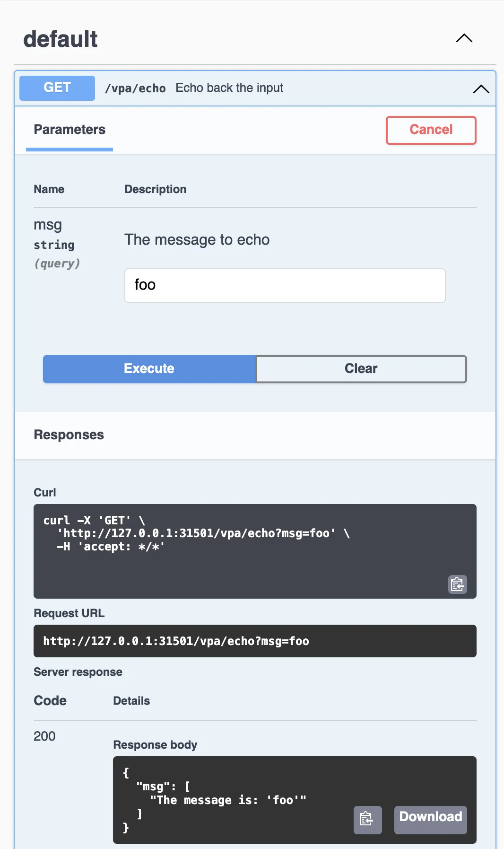Cancel the try-it-out mode
The image size is (504, 849).
[431, 130]
